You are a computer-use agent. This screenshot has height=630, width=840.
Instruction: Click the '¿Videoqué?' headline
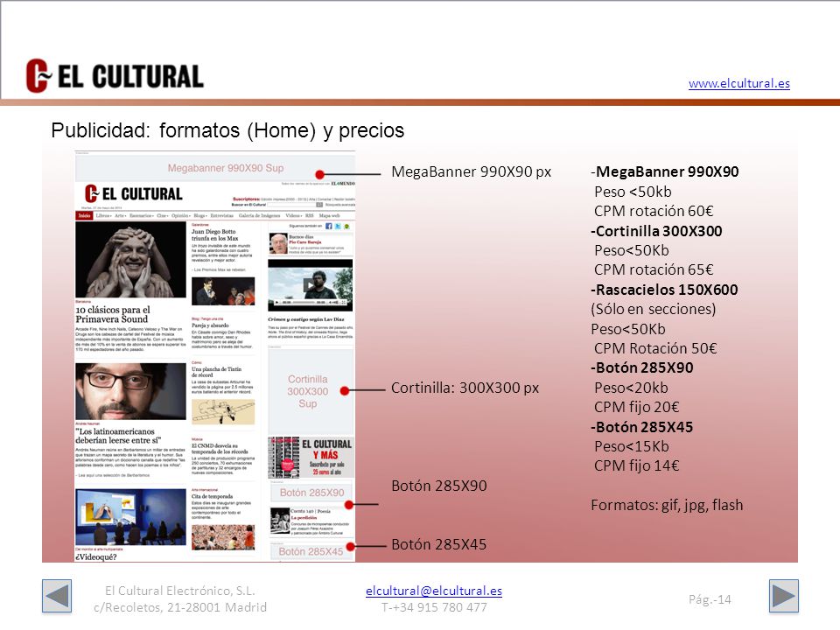point(96,556)
